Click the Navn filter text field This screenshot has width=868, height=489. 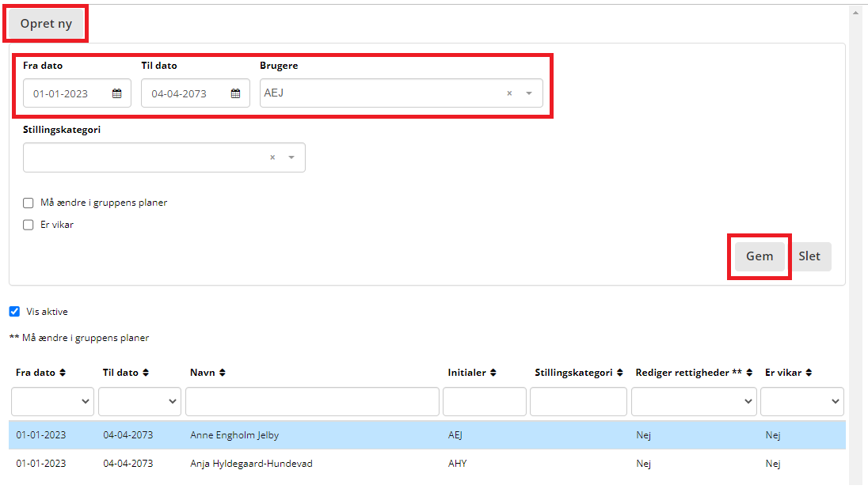312,402
